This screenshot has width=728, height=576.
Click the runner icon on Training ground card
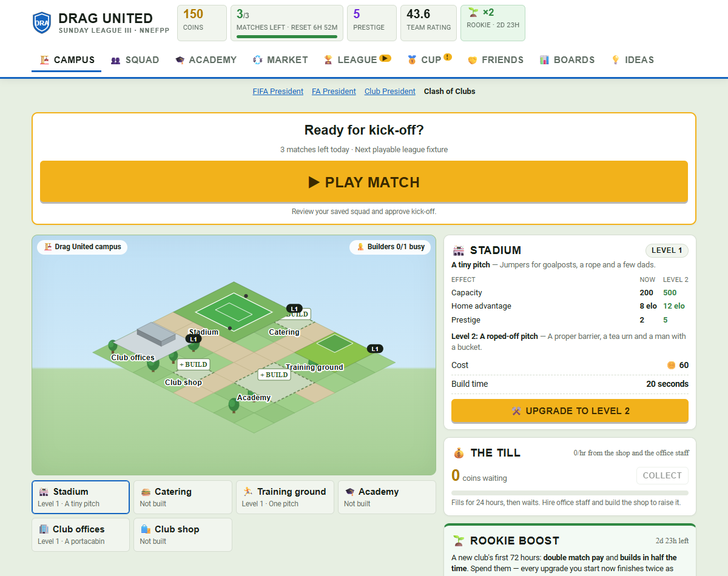point(248,492)
